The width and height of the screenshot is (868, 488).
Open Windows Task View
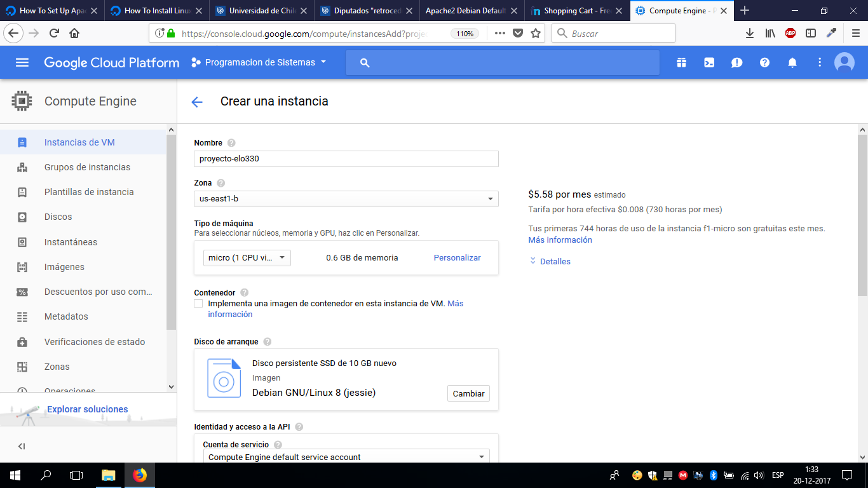(76, 475)
